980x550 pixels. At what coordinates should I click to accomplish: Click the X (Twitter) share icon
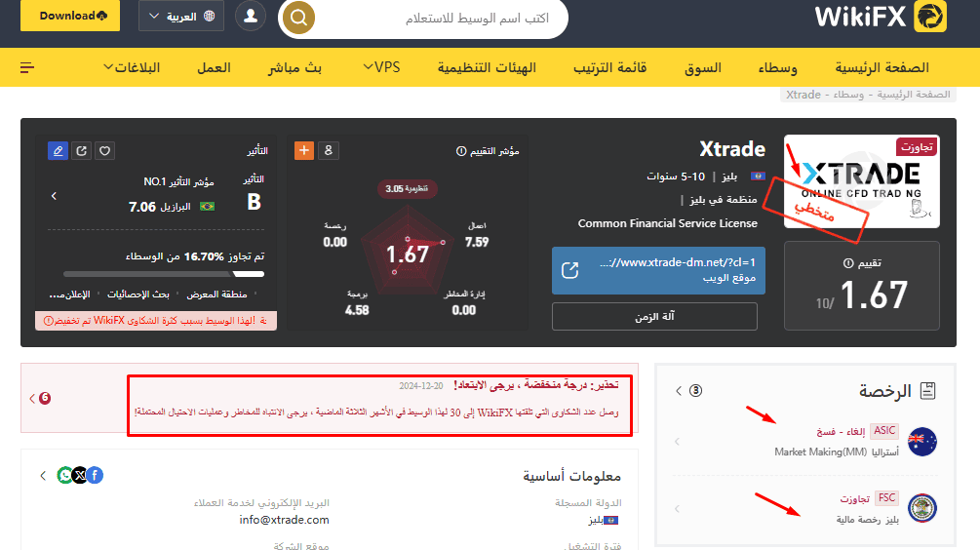click(x=80, y=476)
